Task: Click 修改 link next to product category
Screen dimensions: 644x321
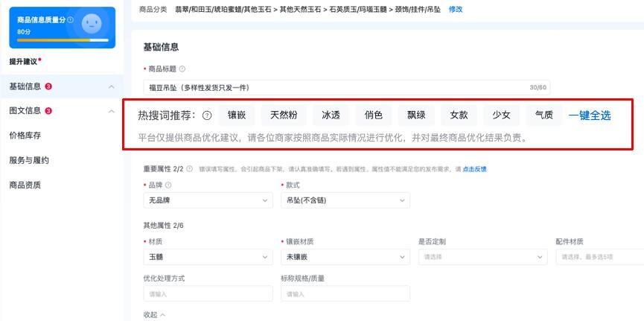Action: point(455,9)
